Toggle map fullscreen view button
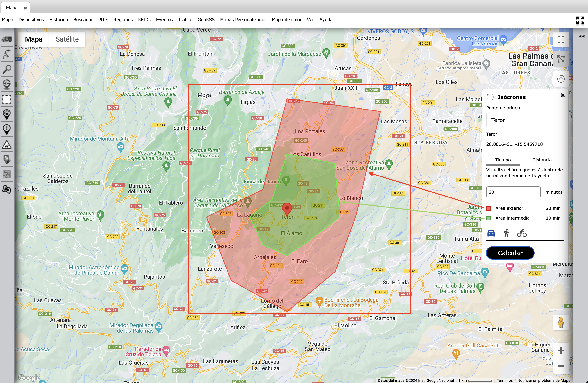Viewport: 588px width, 383px height. (561, 39)
